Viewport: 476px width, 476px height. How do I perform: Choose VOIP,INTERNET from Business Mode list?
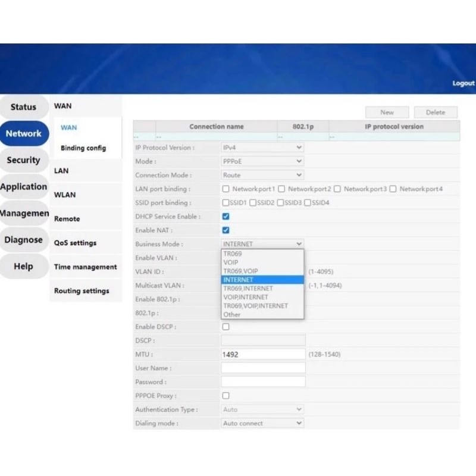246,297
